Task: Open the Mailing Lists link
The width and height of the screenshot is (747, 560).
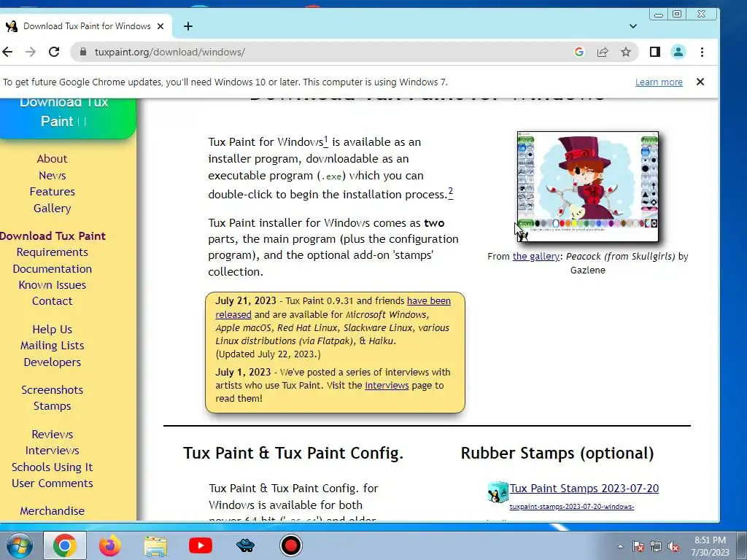Action: coord(53,345)
